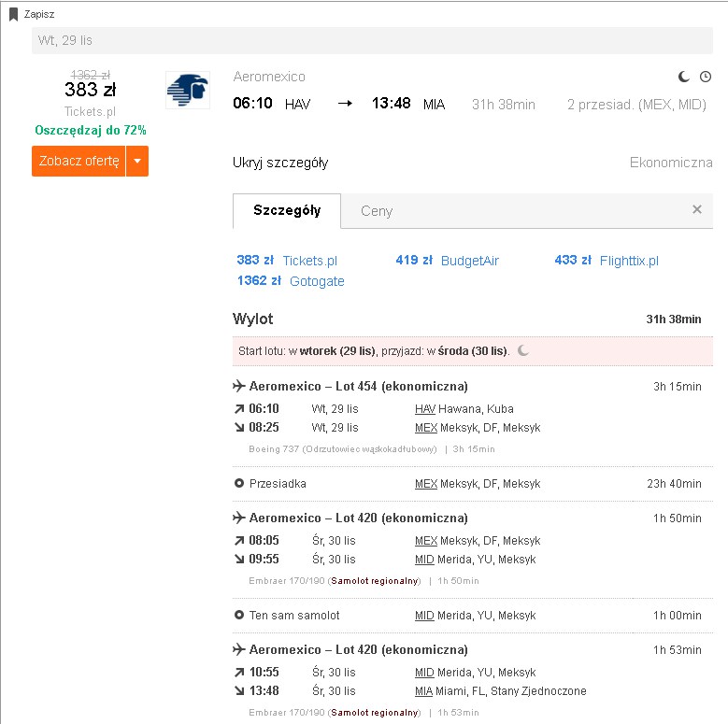Click the long travel time clock icon
The image size is (728, 724).
pyautogui.click(x=706, y=77)
